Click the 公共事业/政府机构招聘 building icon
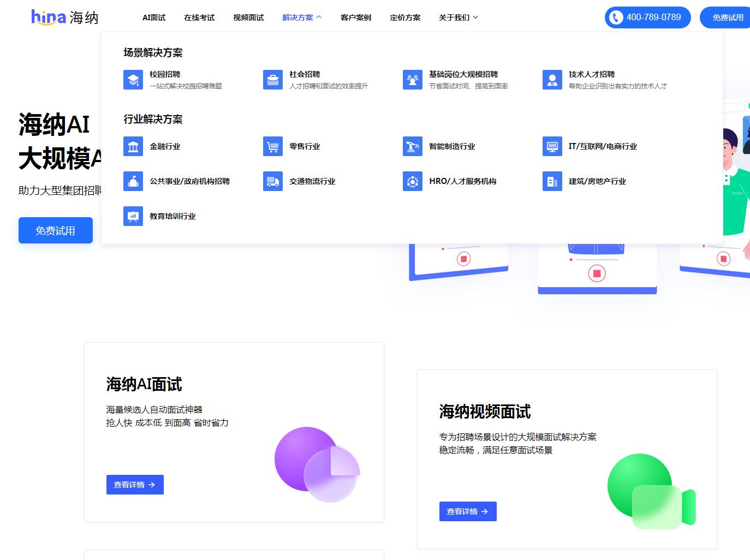750x560 pixels. pos(133,181)
